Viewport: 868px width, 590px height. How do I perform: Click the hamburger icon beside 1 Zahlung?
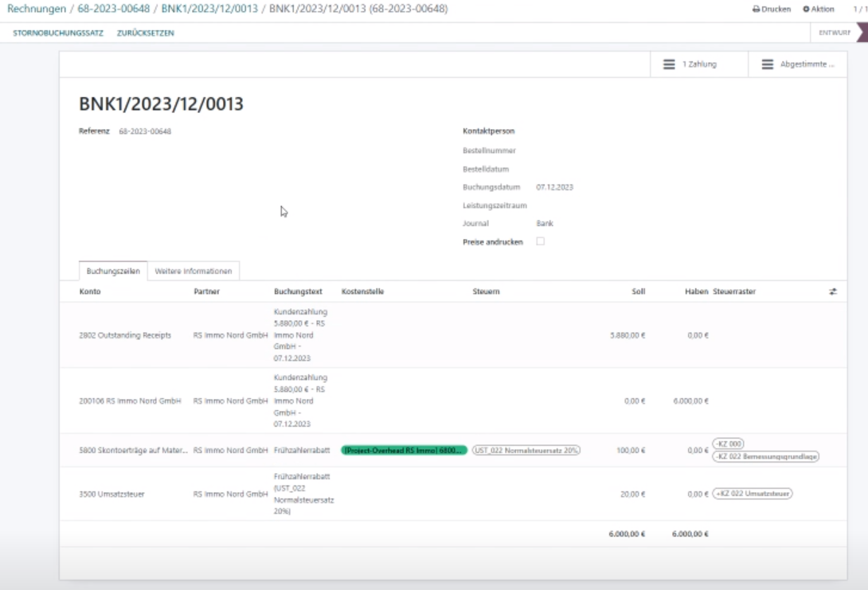669,64
